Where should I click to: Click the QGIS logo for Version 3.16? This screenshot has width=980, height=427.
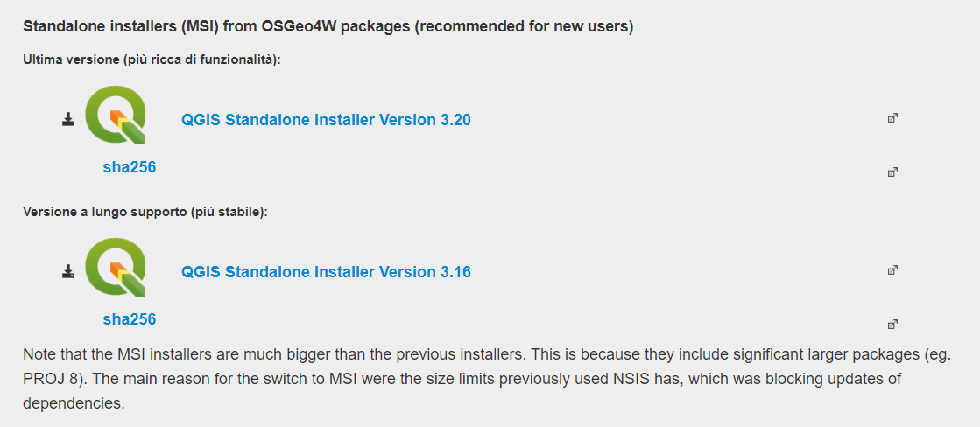pyautogui.click(x=116, y=268)
